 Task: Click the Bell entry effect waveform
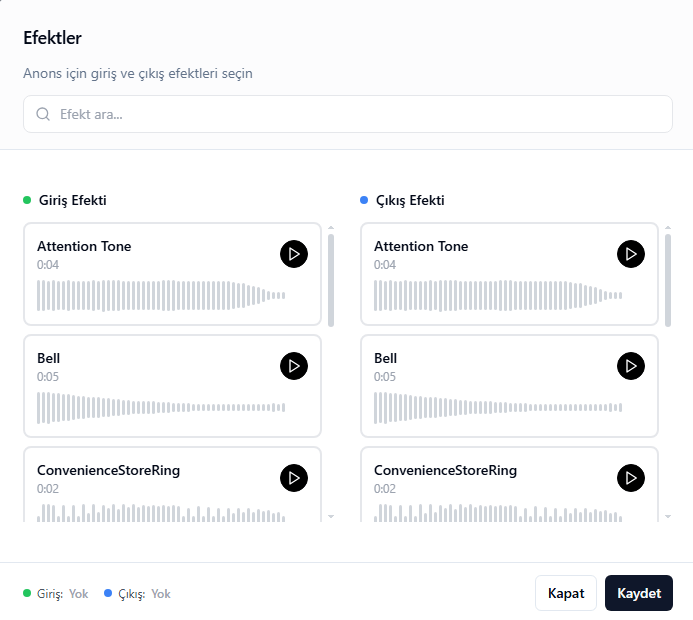click(x=161, y=407)
